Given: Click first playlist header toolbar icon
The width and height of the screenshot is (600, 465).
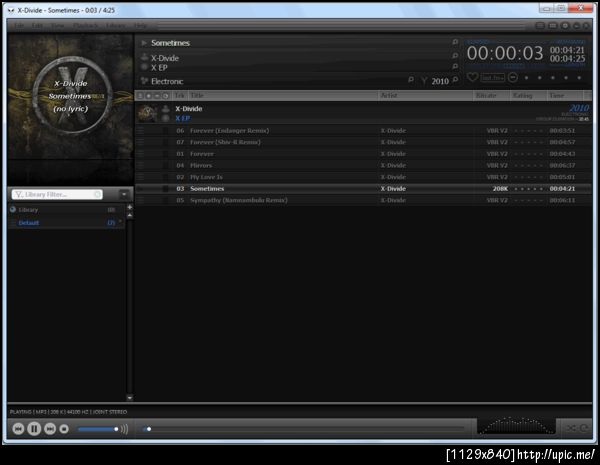Looking at the screenshot, I should pos(140,96).
